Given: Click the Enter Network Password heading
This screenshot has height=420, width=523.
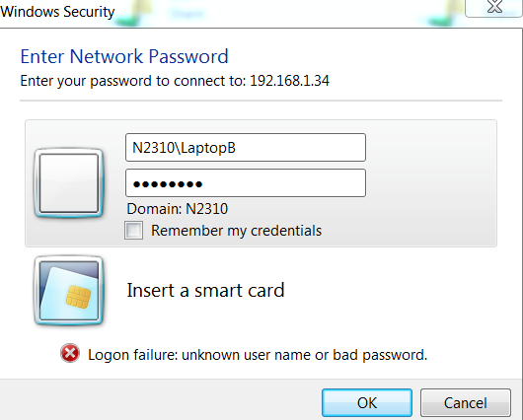Looking at the screenshot, I should (124, 56).
